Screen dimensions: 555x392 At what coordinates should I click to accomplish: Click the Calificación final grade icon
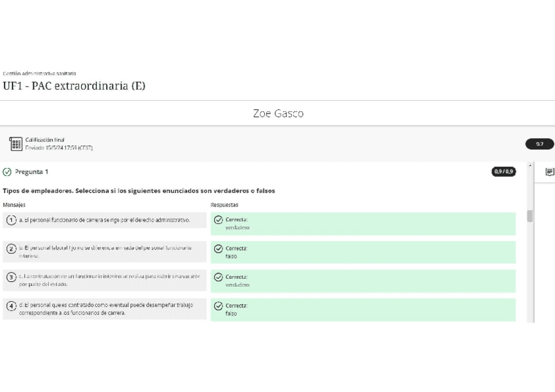click(16, 144)
